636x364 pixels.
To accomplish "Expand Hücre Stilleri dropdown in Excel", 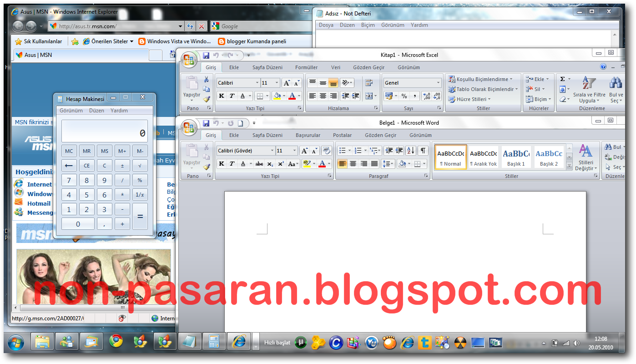I will tap(469, 99).
